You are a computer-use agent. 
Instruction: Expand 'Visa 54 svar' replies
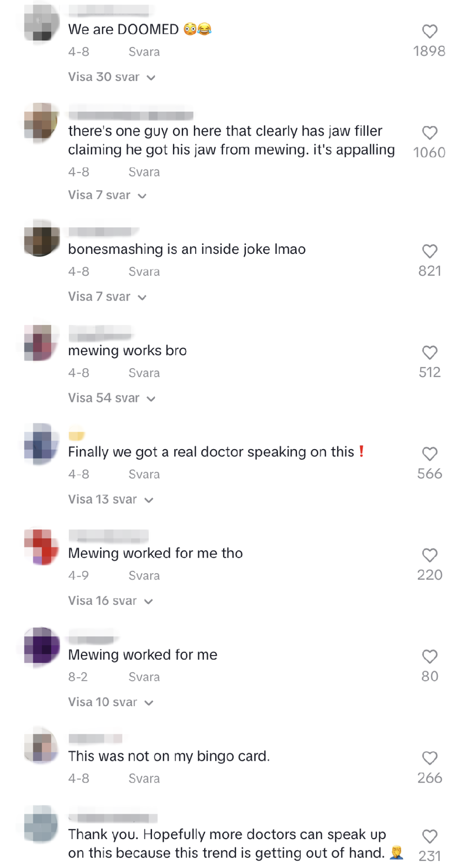112,398
